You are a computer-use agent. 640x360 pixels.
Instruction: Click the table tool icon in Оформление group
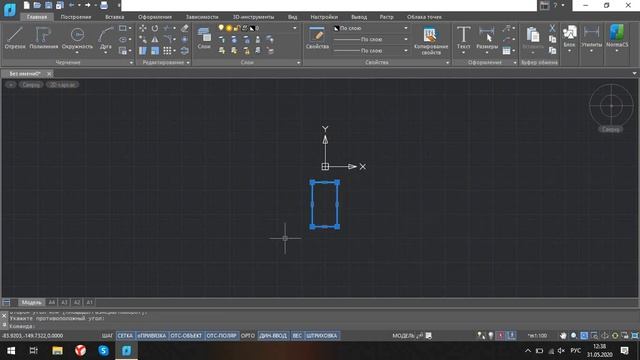click(507, 51)
